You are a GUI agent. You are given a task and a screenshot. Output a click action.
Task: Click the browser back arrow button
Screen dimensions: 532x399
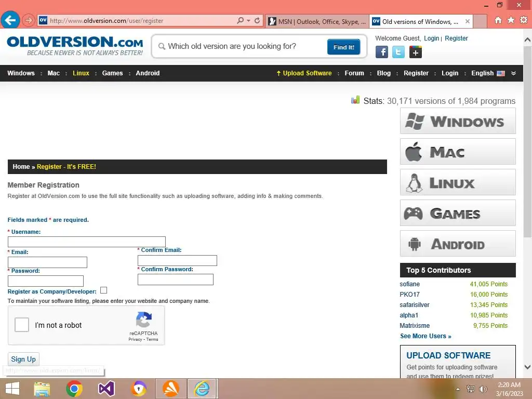pos(10,20)
